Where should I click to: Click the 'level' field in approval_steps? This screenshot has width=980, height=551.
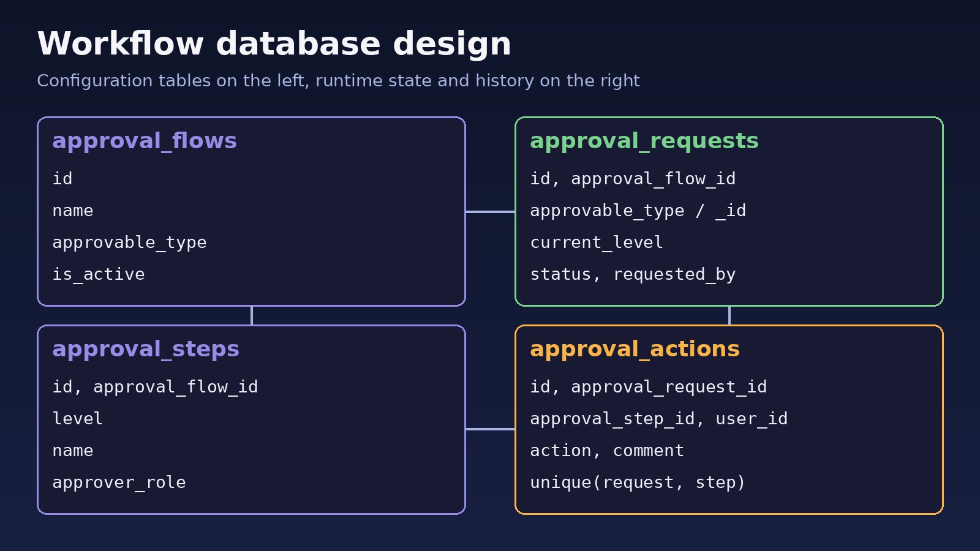click(x=78, y=419)
